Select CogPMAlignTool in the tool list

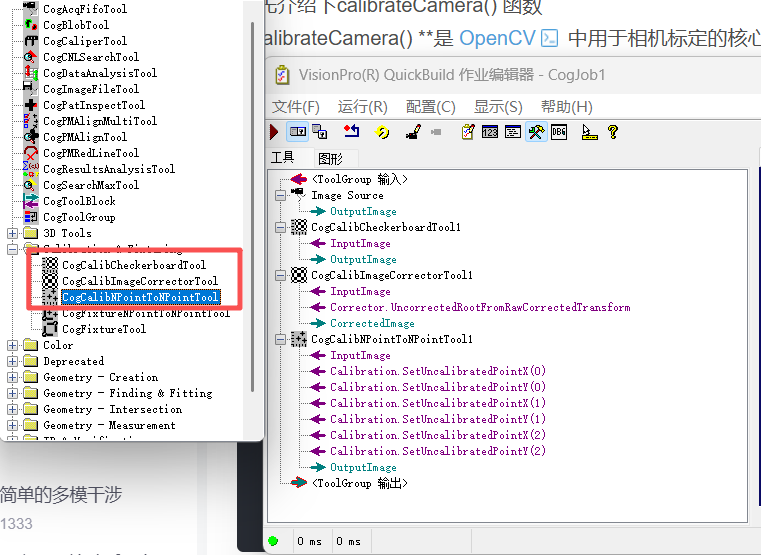[85, 137]
